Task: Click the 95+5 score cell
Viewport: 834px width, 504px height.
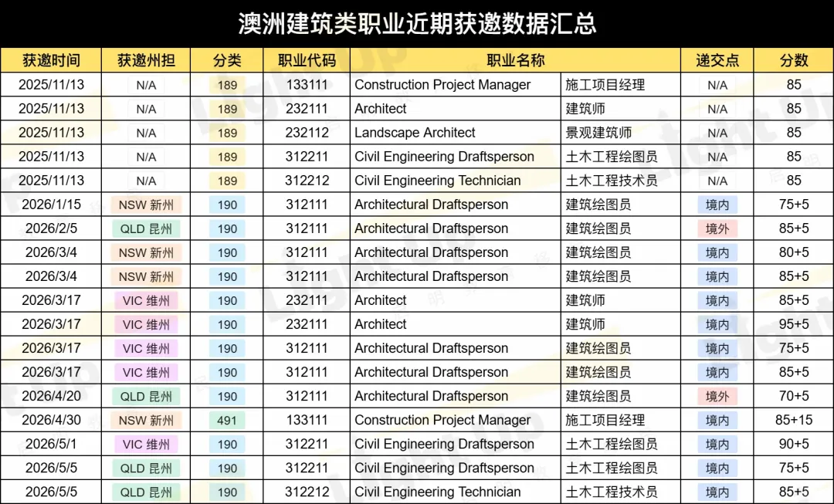Action: [x=794, y=324]
